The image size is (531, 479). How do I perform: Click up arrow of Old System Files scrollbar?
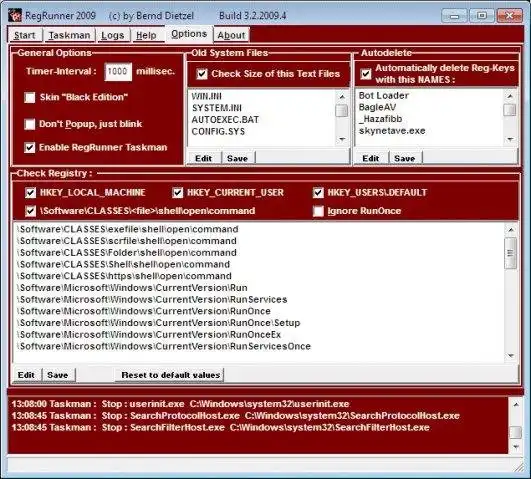tap(342, 97)
